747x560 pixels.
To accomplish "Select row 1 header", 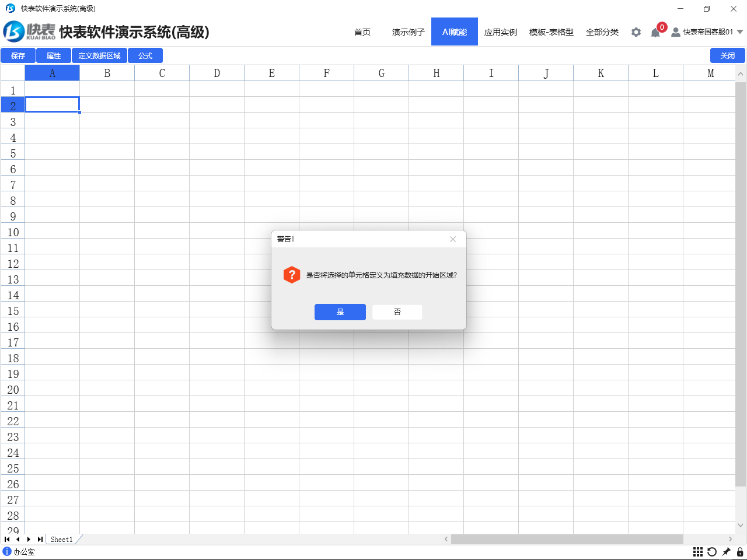I will pyautogui.click(x=13, y=90).
